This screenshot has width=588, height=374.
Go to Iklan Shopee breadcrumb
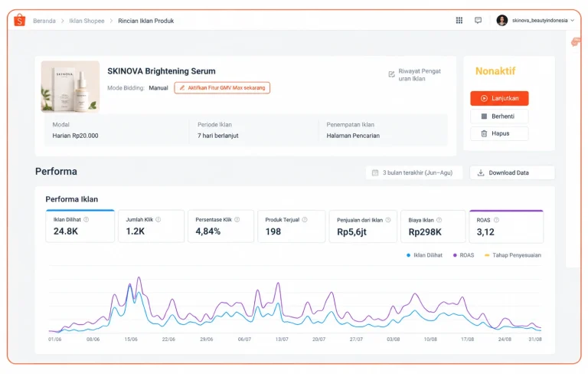[x=87, y=21]
